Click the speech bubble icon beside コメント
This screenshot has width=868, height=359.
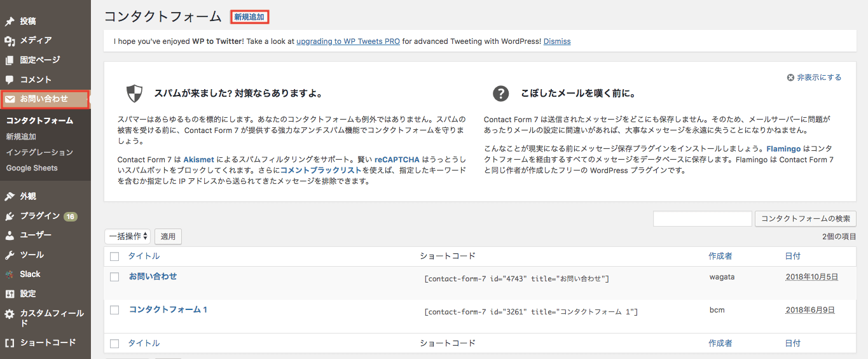tap(10, 80)
